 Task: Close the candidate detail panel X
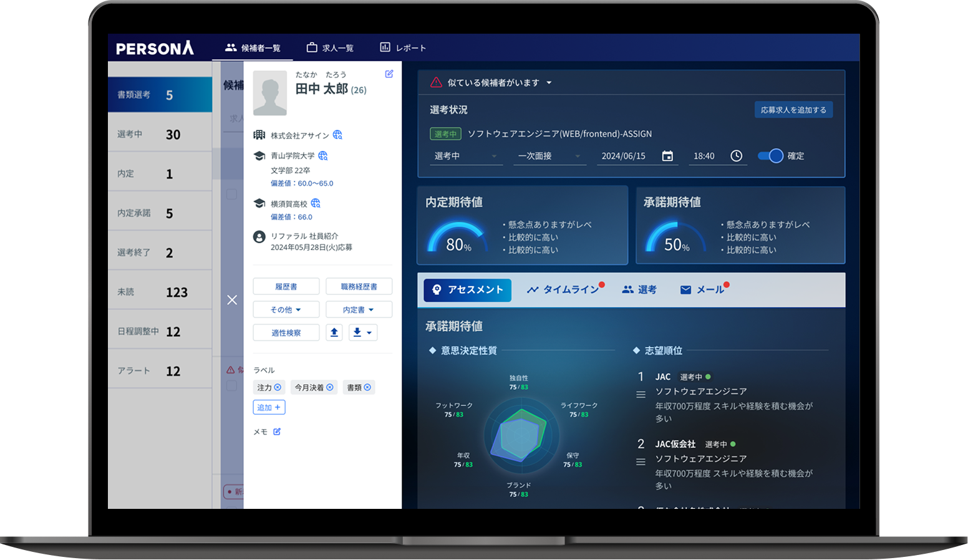(232, 300)
